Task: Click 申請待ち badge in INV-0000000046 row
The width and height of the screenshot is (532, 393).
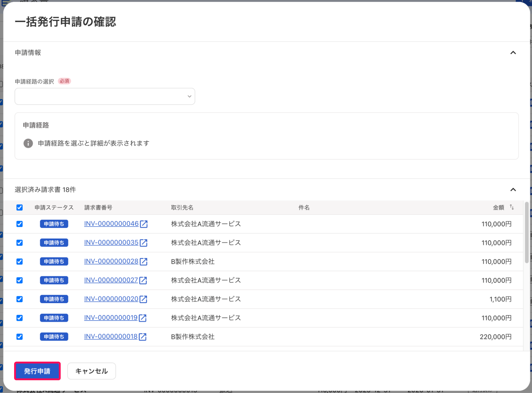Action: click(54, 224)
